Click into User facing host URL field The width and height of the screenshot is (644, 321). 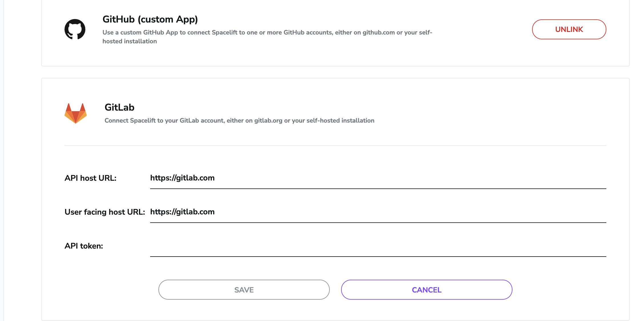(x=378, y=212)
